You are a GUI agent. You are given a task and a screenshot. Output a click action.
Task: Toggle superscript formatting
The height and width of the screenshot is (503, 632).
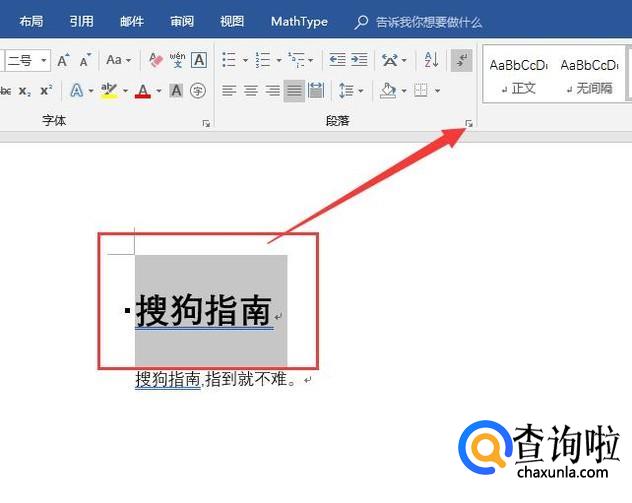tap(46, 91)
